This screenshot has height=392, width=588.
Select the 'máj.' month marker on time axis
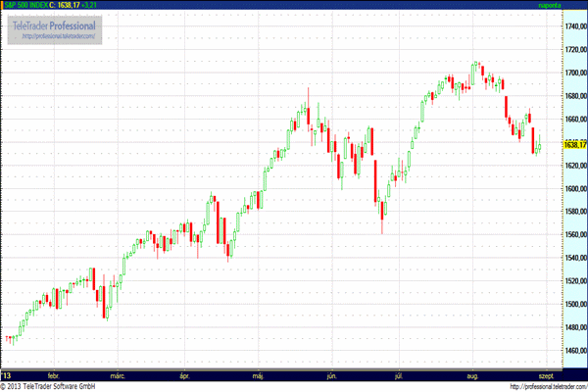[259, 374]
